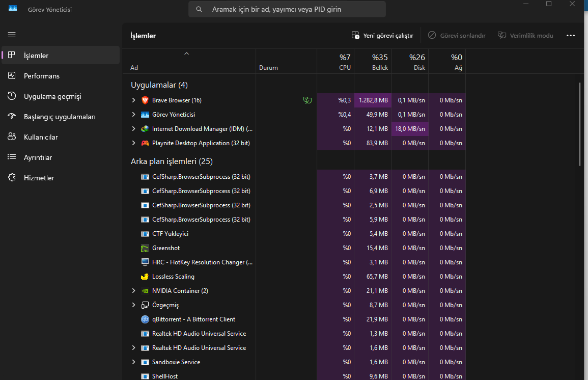Click the Lossless Scaling duck icon
Viewport: 588px width, 380px height.
click(x=145, y=277)
